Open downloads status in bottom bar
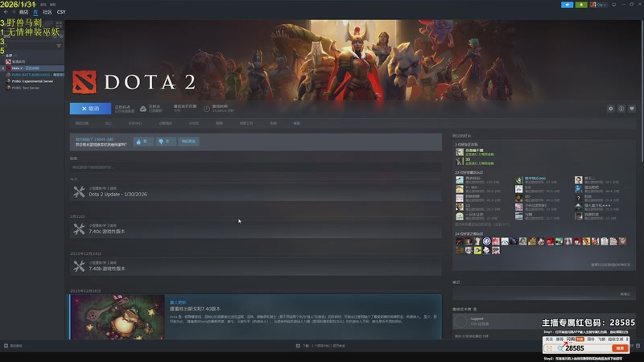This screenshot has height=362, width=644. click(320, 346)
